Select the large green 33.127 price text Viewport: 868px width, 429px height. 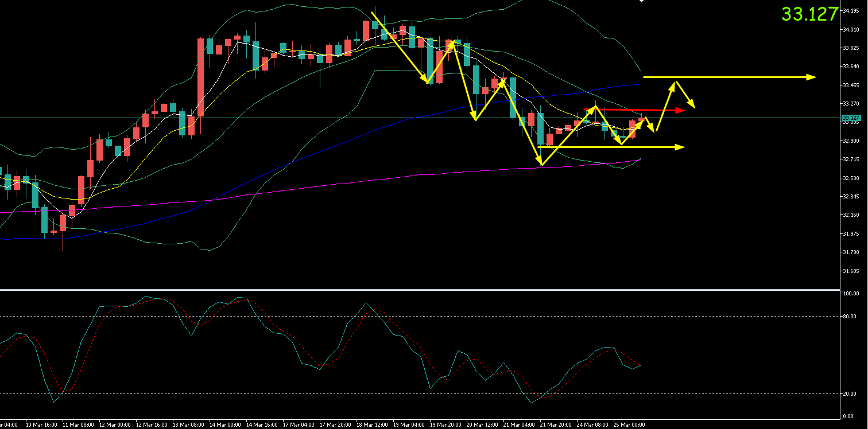click(x=809, y=14)
